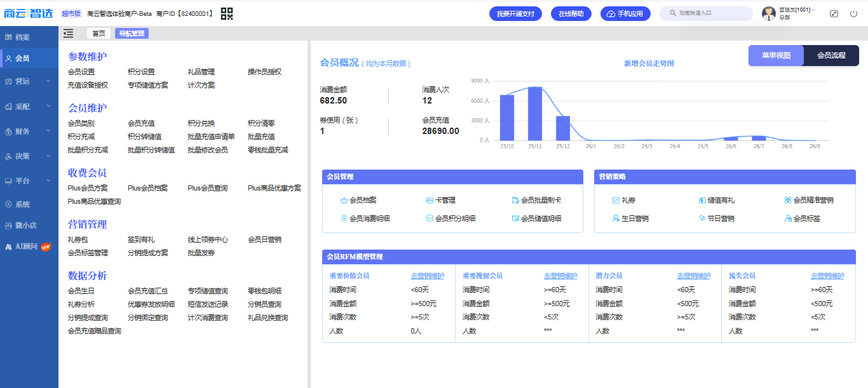The image size is (868, 388).
Task: Expand the 决策 sidebar menu
Action: (x=29, y=156)
